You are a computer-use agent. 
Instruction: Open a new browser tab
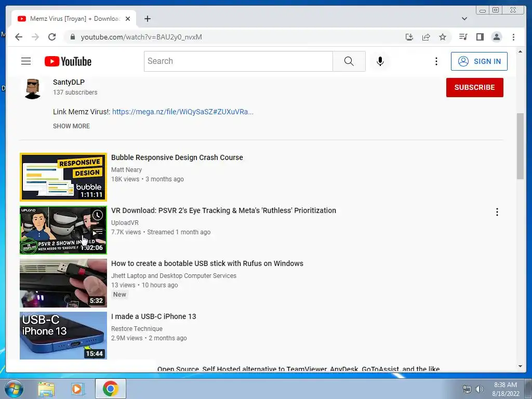pyautogui.click(x=147, y=19)
